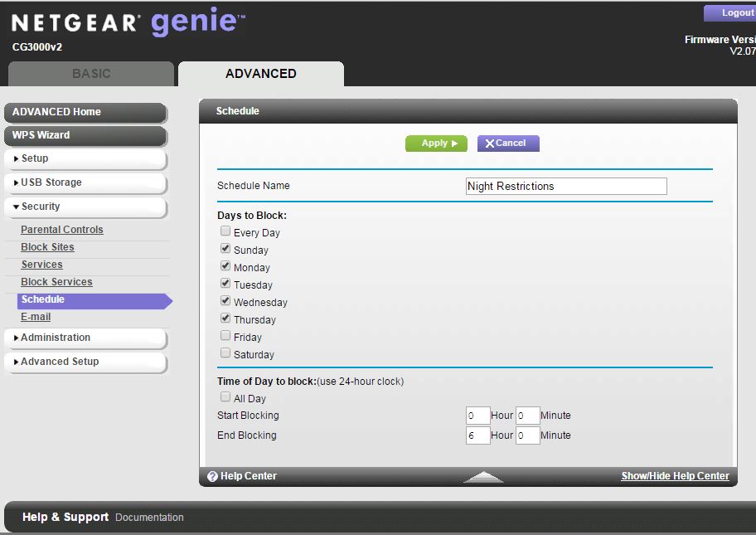Open the ADVANCED Home menu item
Viewport: 756px width, 535px height.
pyautogui.click(x=85, y=112)
